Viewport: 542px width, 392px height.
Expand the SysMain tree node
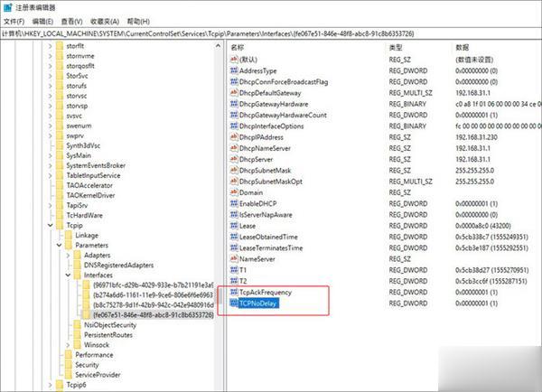pos(51,155)
